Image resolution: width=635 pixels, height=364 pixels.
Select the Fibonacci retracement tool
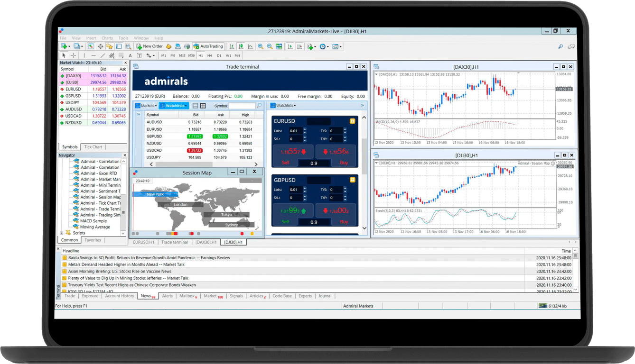(121, 55)
